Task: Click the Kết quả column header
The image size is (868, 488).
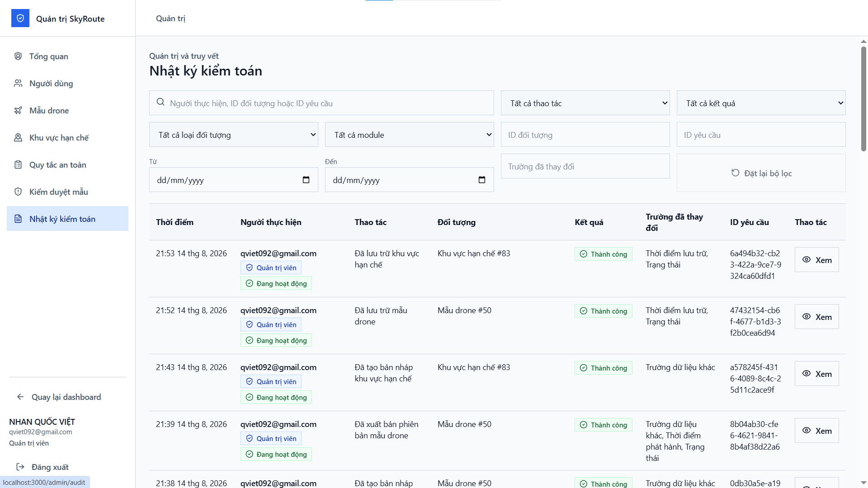Action: (589, 222)
